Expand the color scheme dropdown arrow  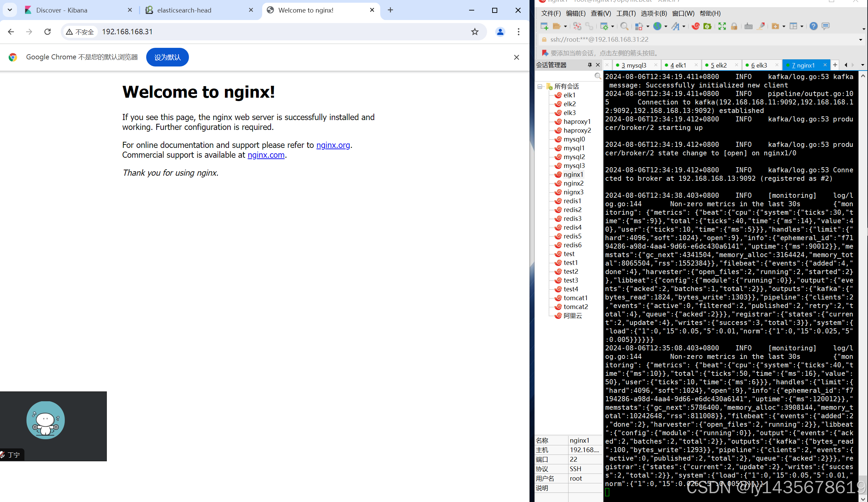point(648,26)
